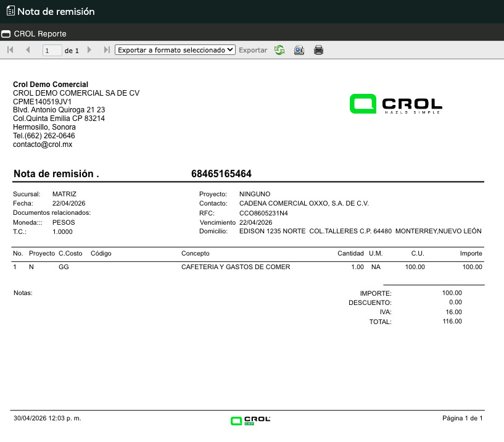The width and height of the screenshot is (504, 442).
Task: Click T.C. value 1.0000
Action: tap(62, 231)
